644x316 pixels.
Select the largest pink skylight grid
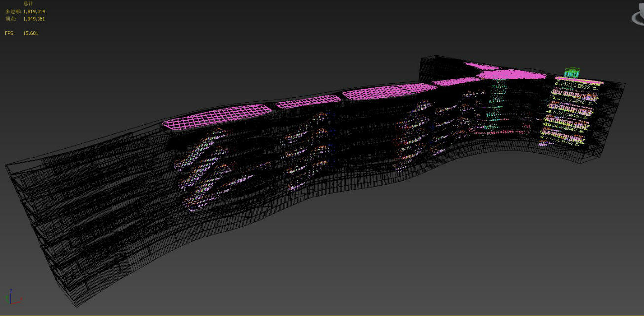coord(217,118)
